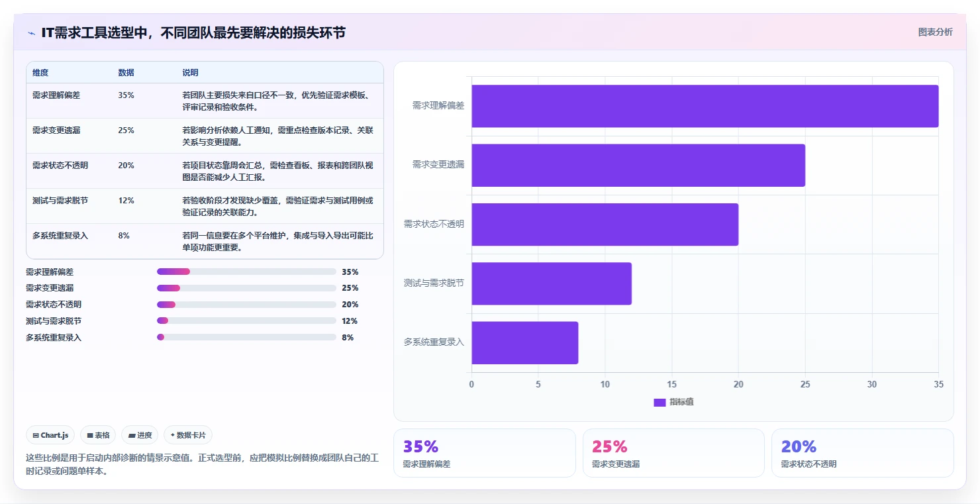Click the 数据 table column header
This screenshot has width=980, height=504.
[x=126, y=72]
